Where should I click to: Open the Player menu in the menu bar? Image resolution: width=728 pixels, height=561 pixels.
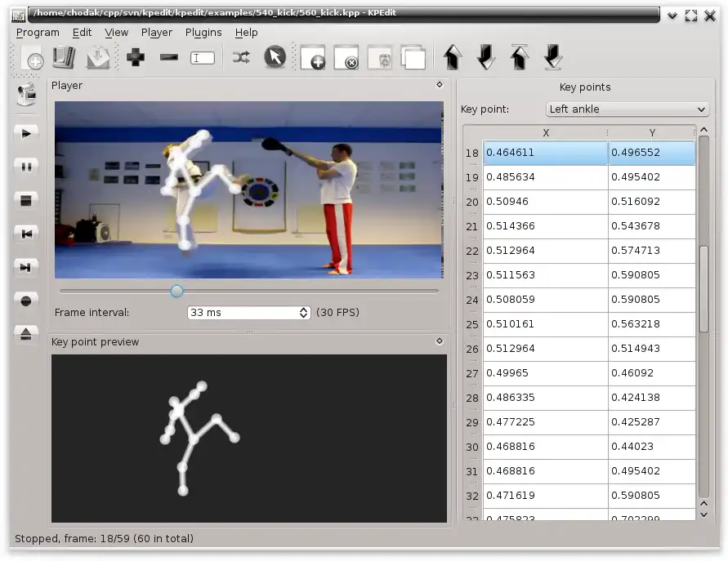(156, 33)
